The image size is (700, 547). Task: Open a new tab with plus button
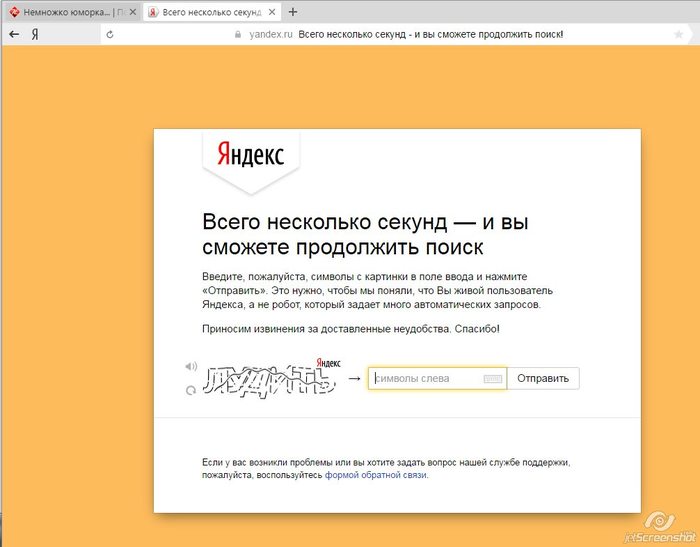coord(293,12)
